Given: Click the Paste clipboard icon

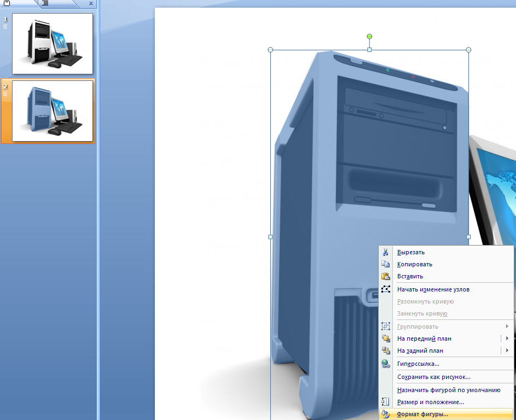Looking at the screenshot, I should click(385, 276).
